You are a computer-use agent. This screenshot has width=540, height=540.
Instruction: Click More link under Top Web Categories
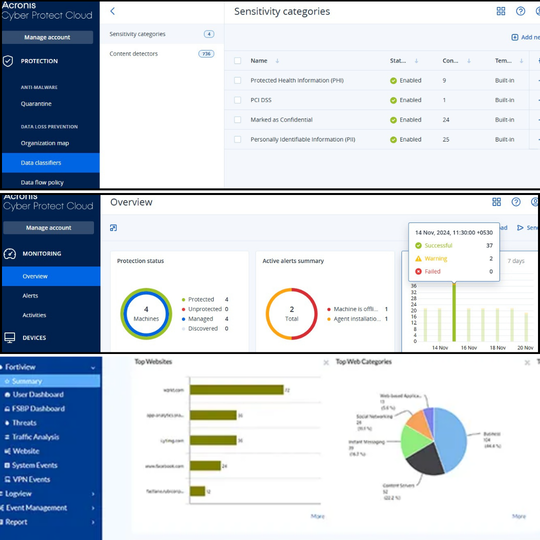(x=519, y=516)
